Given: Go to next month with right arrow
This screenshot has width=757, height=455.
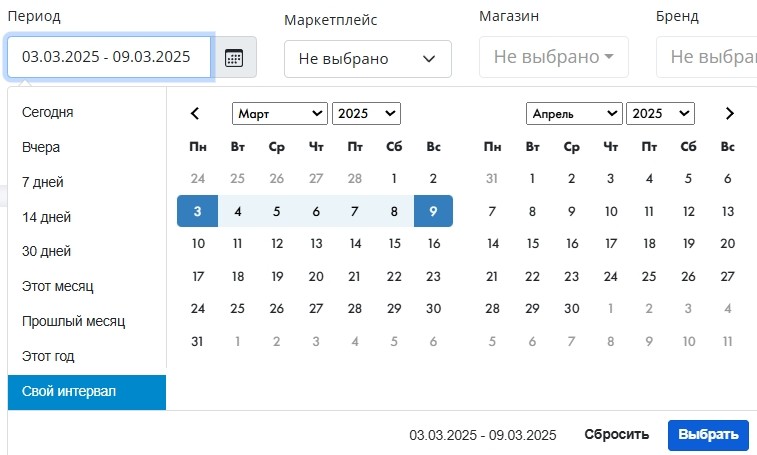Looking at the screenshot, I should tap(730, 114).
